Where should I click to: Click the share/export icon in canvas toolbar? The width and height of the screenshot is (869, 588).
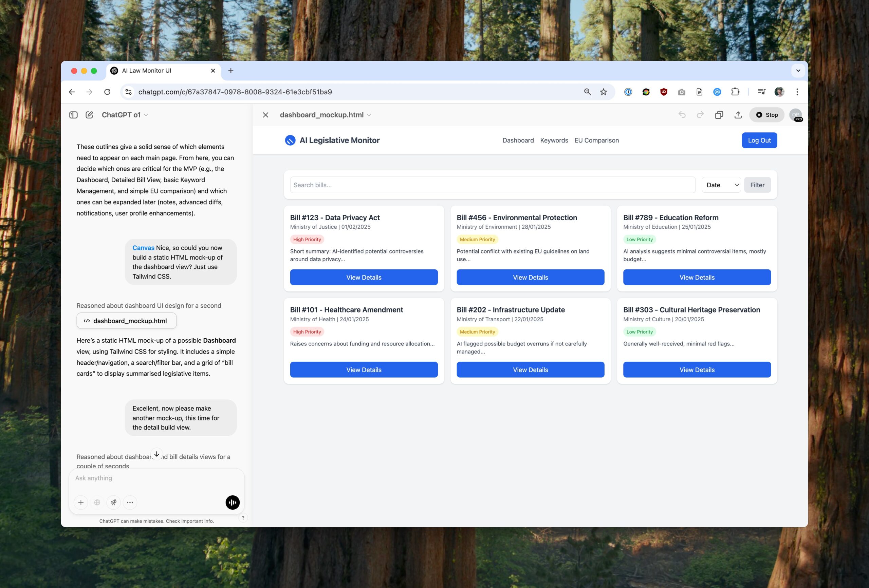(x=738, y=115)
